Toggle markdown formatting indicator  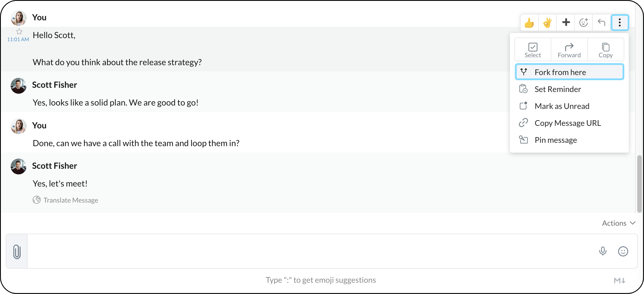[x=619, y=280]
